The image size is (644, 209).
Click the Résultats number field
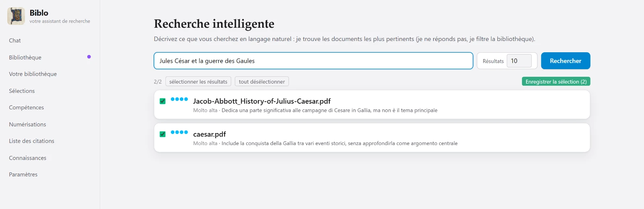[x=519, y=61]
